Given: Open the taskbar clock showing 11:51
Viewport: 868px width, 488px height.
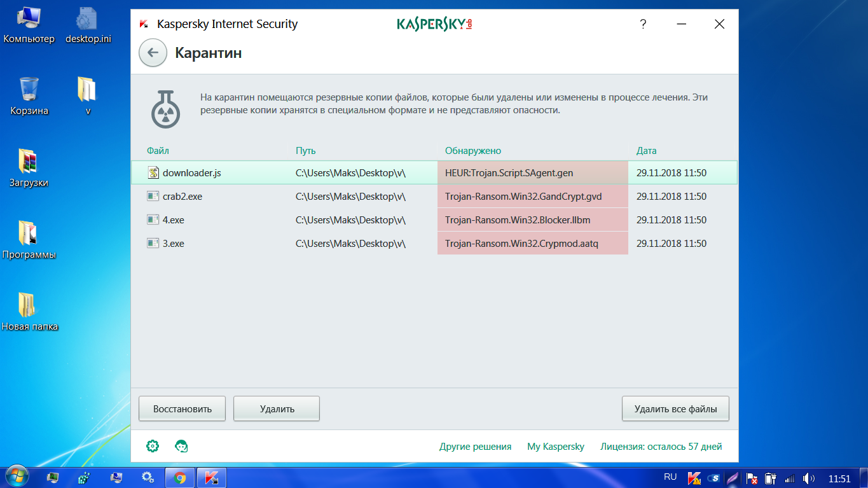Looking at the screenshot, I should (839, 478).
